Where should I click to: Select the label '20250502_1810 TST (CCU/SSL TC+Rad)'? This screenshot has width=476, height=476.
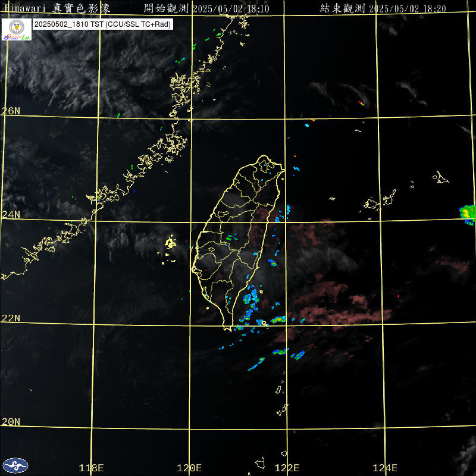coord(102,24)
